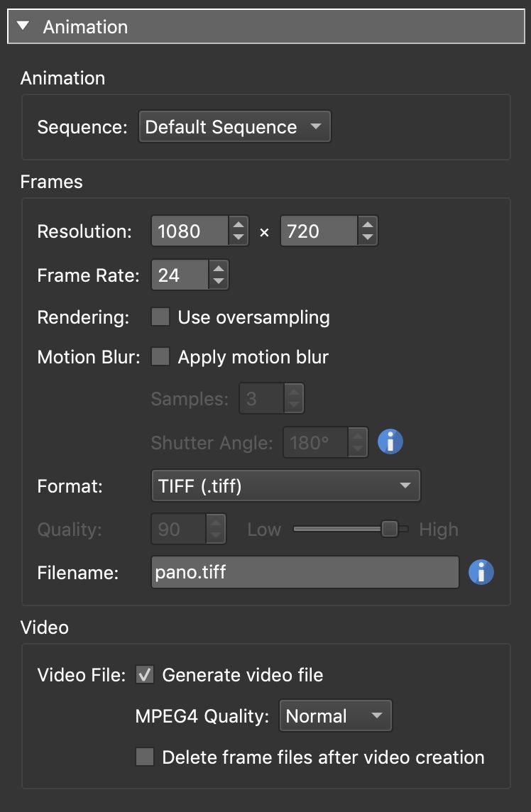Click the Shutter Angle info icon

point(390,441)
